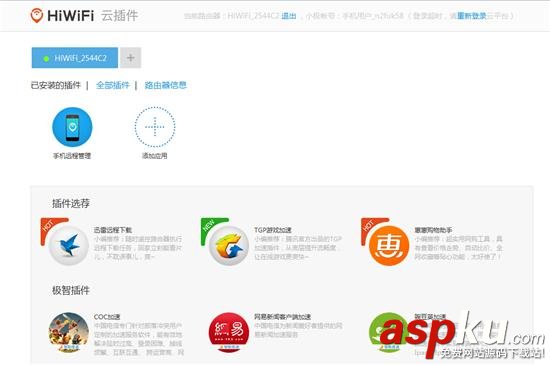Click the 插件选荐 section heading
The image size is (550, 365).
(71, 203)
